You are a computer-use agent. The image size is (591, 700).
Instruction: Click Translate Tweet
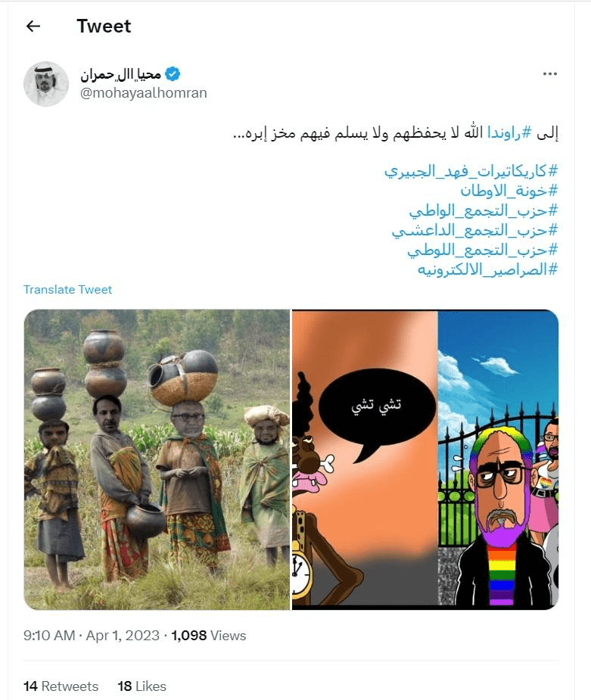[x=67, y=290]
